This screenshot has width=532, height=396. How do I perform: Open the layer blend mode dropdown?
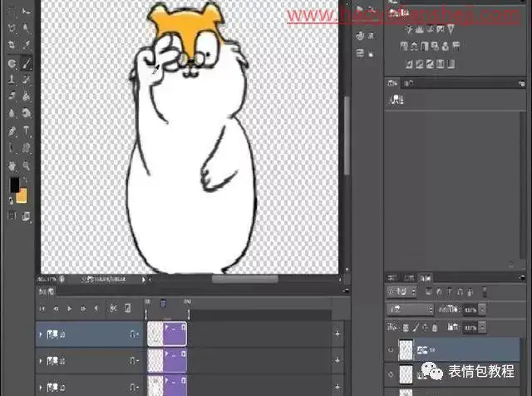[411, 309]
